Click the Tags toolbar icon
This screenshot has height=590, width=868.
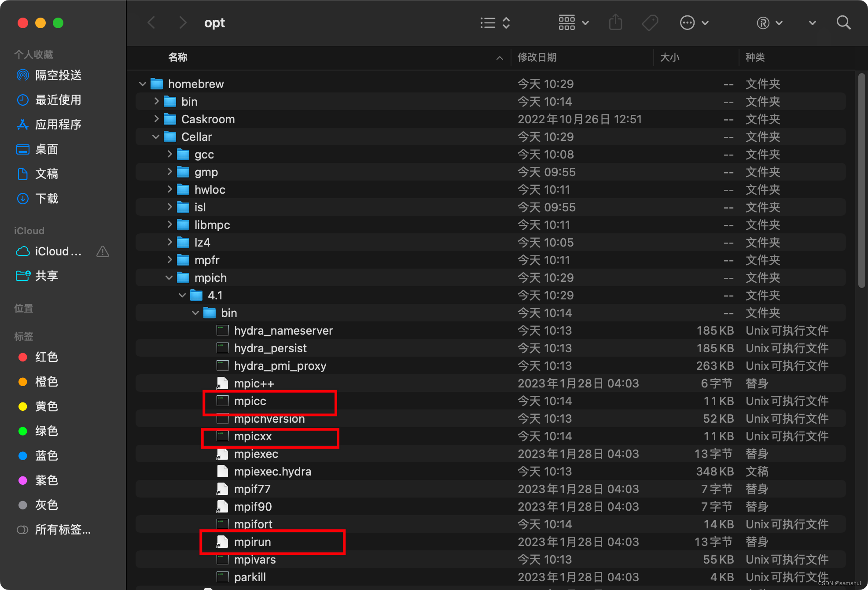(x=650, y=23)
